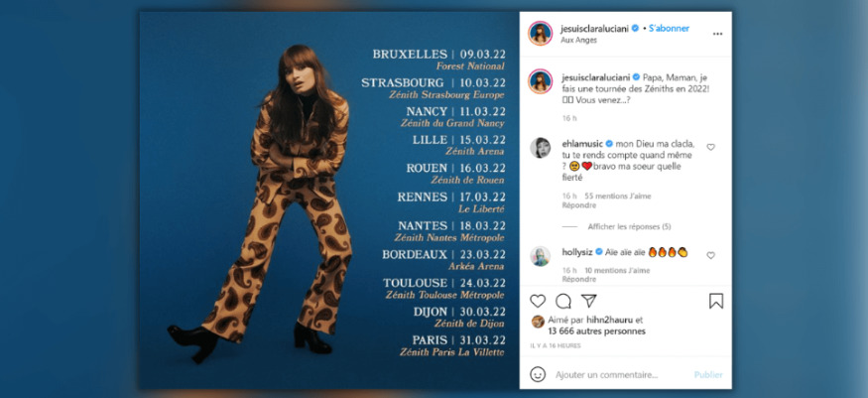The height and width of the screenshot is (398, 868).
Task: Open the emoji picker smiley icon
Action: 538,374
